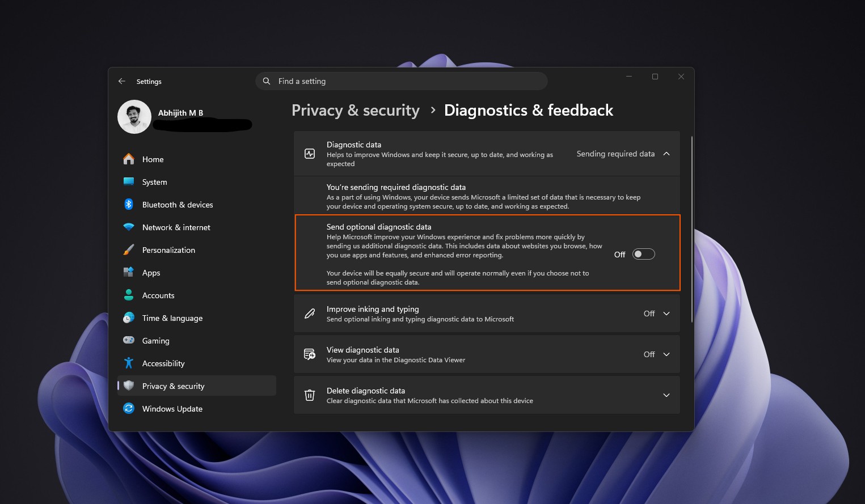Click the Network Wi-Fi icon
The width and height of the screenshot is (865, 504).
[129, 227]
